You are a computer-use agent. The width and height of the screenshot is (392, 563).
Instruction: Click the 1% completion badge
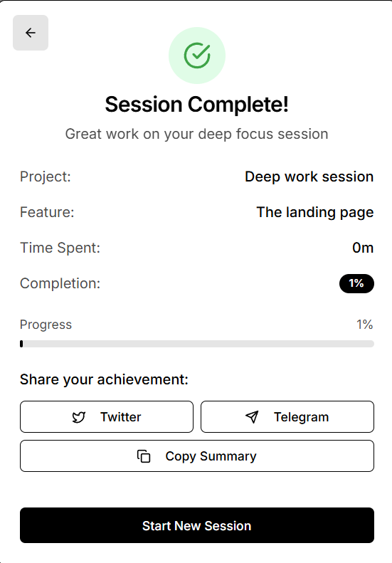point(356,284)
